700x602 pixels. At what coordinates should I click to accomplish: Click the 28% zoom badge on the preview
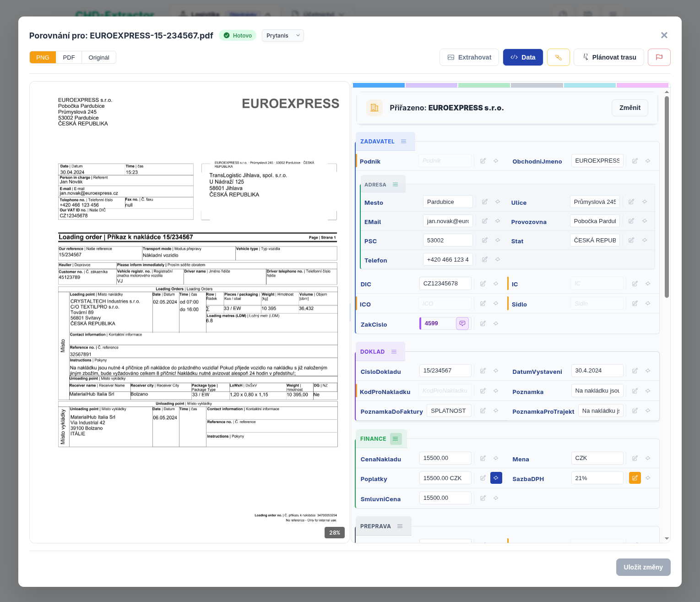tap(335, 532)
